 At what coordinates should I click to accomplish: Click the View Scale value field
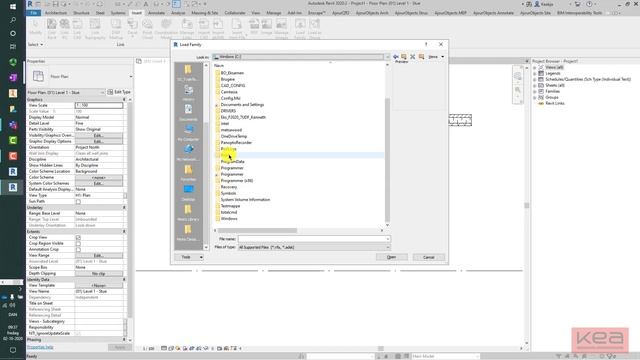[99, 105]
